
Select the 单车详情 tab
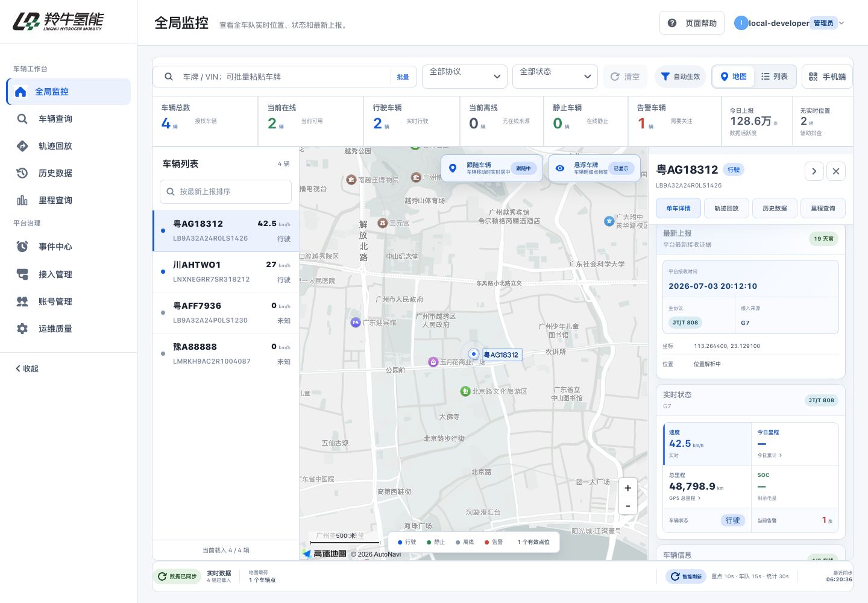(678, 208)
